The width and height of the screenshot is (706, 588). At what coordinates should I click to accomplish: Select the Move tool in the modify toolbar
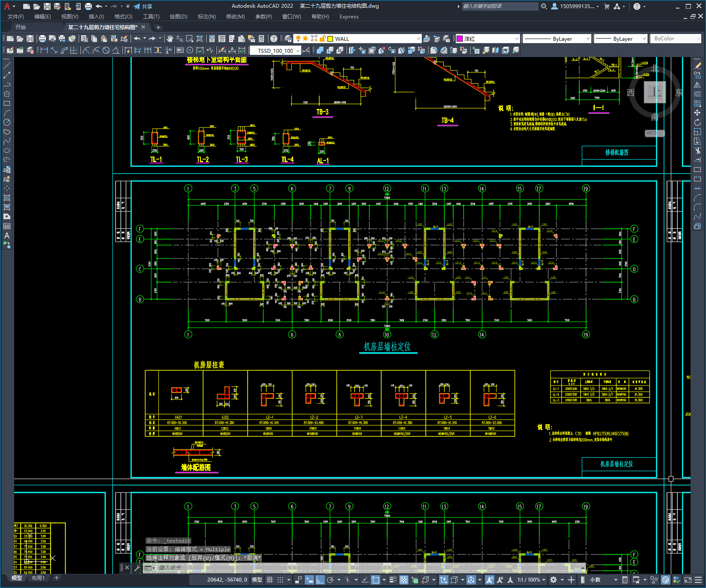[x=697, y=113]
